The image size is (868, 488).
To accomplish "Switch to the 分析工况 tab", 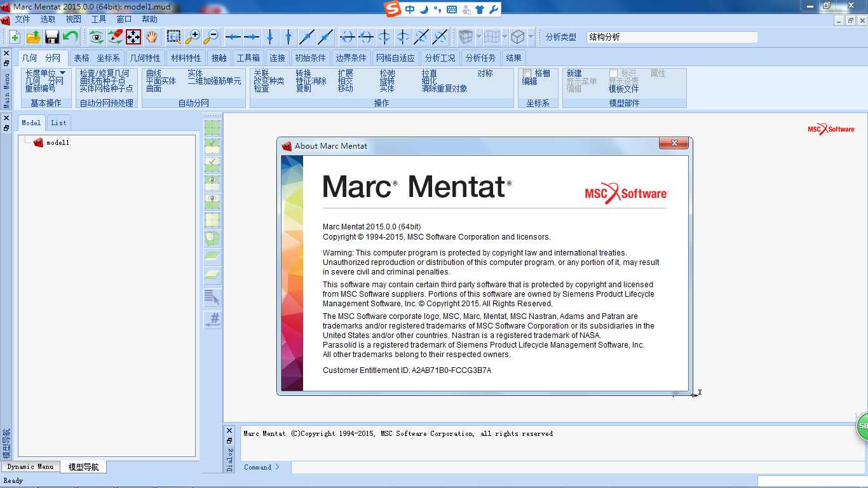I will point(440,58).
